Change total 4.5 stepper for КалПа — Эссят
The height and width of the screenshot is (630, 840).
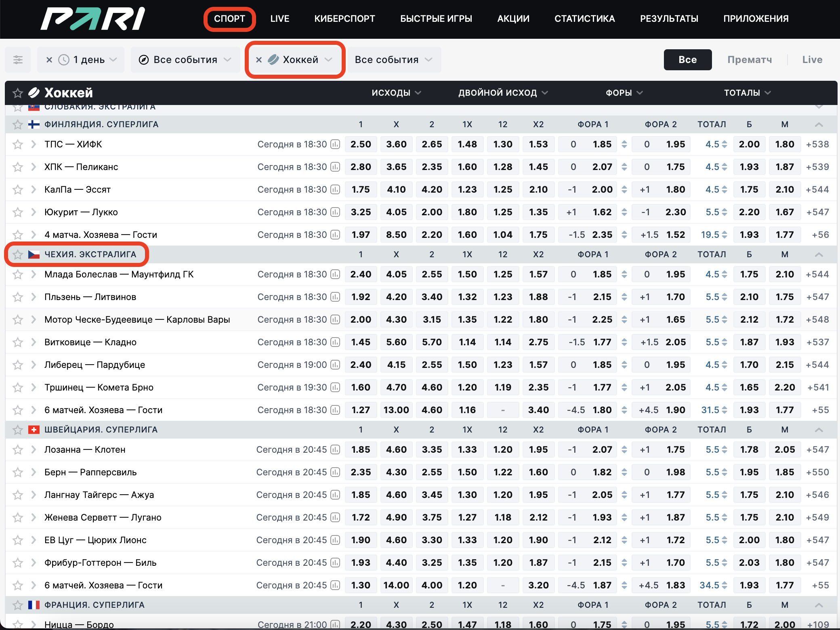tap(724, 189)
